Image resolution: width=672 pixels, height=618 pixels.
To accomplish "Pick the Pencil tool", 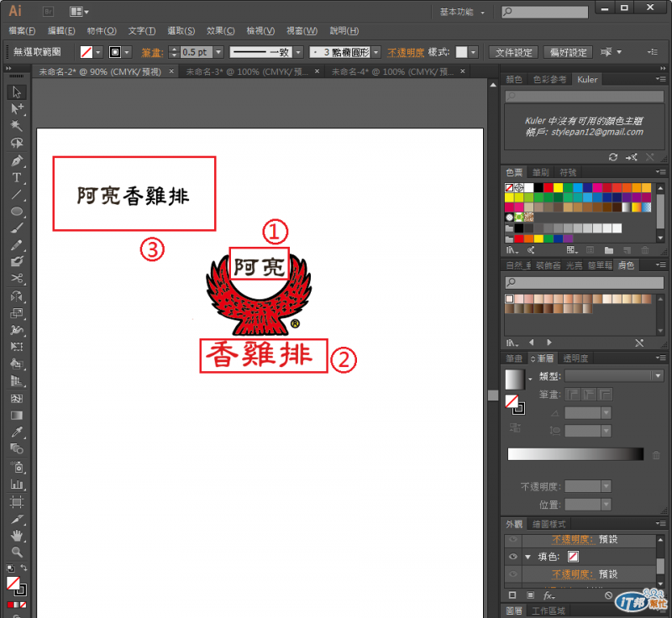I will (x=17, y=245).
